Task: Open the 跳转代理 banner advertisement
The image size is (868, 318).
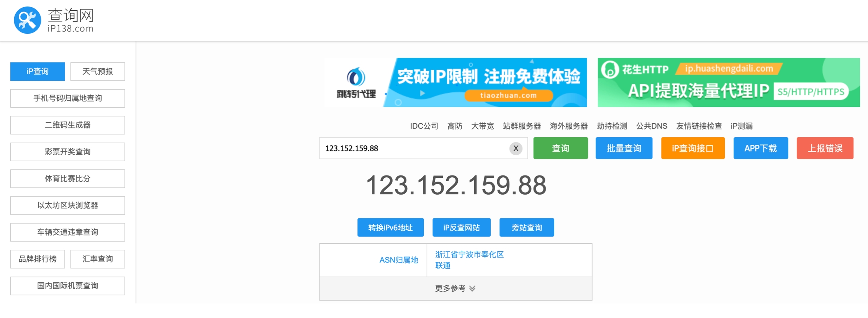Action: pos(456,82)
